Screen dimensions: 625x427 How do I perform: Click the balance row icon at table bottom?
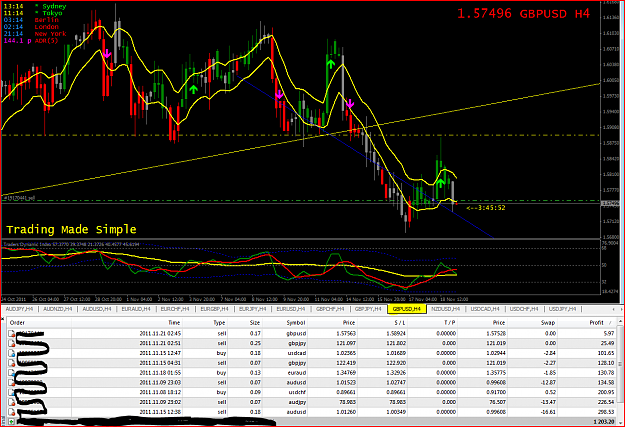pyautogui.click(x=12, y=421)
